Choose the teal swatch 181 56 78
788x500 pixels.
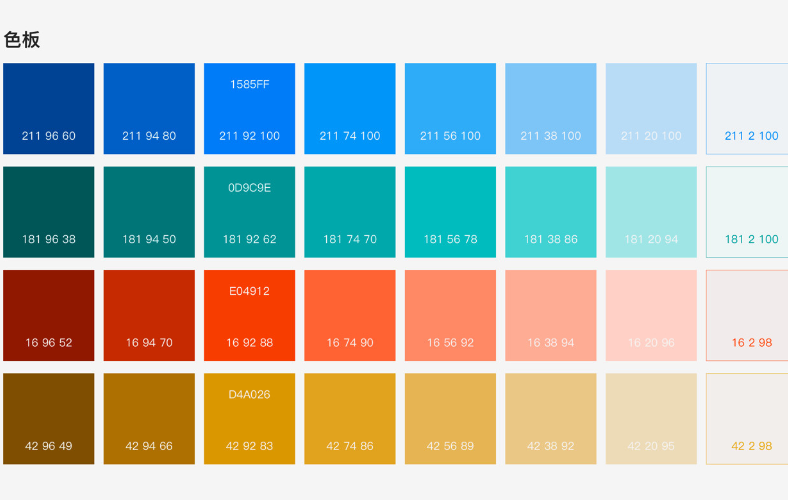tap(450, 212)
